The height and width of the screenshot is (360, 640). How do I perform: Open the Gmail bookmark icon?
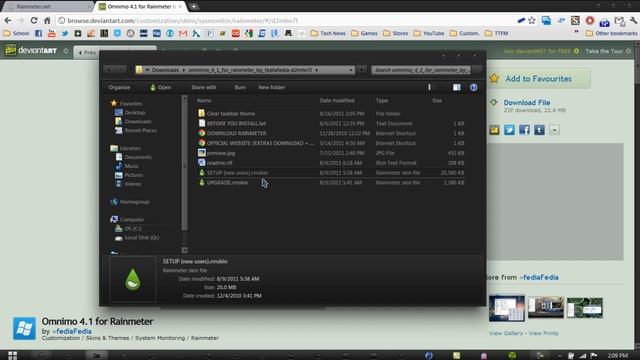(183, 33)
